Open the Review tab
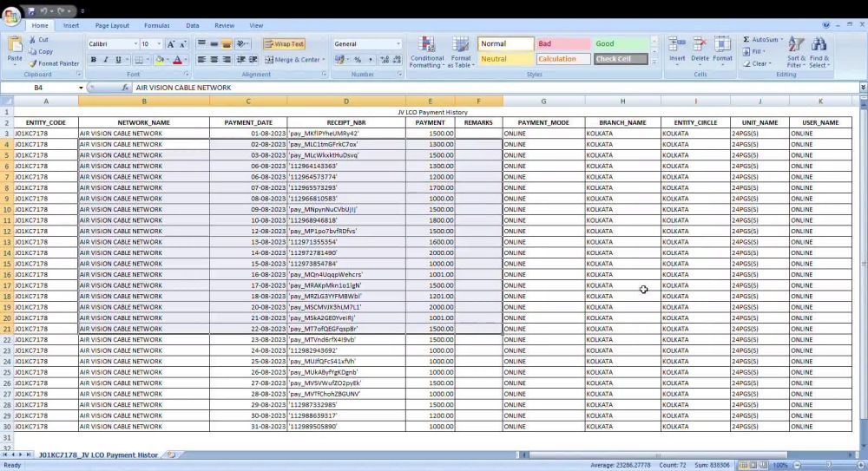868x471 pixels. [x=224, y=25]
